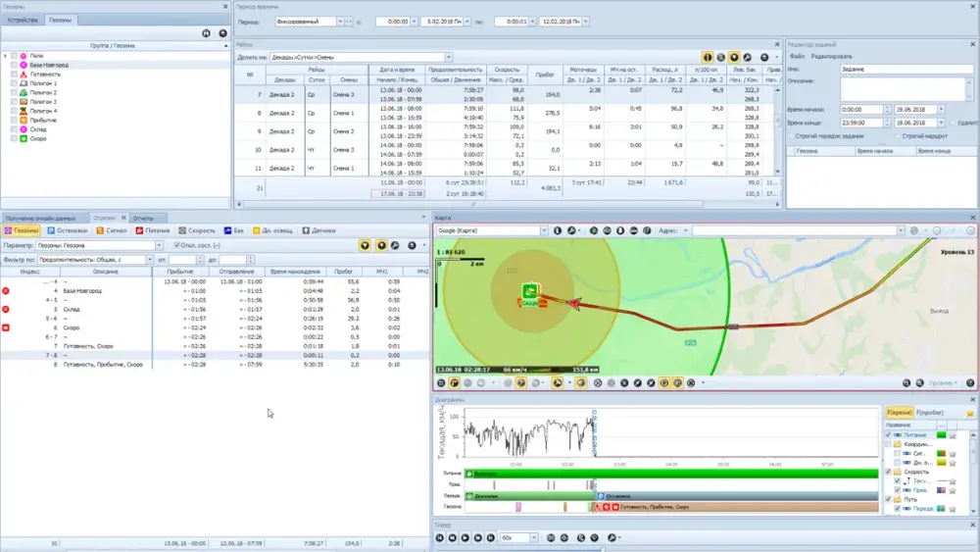Open the Файл menu in the task editor
The image size is (980, 552).
(x=797, y=56)
